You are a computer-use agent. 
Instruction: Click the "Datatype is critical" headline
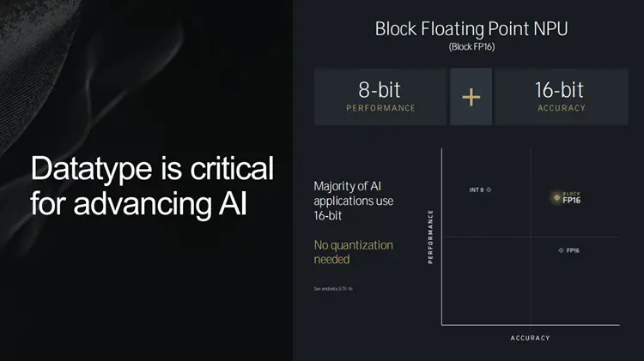152,168
